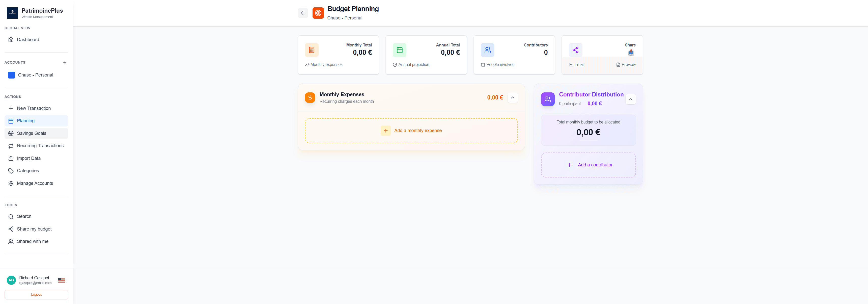The height and width of the screenshot is (304, 868).
Task: Select the Manage Accounts gear icon
Action: pyautogui.click(x=11, y=183)
